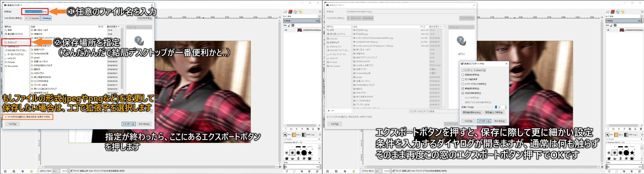Click キャンセル button in left export dialog
Screen dimensions: 644x174
144,124
